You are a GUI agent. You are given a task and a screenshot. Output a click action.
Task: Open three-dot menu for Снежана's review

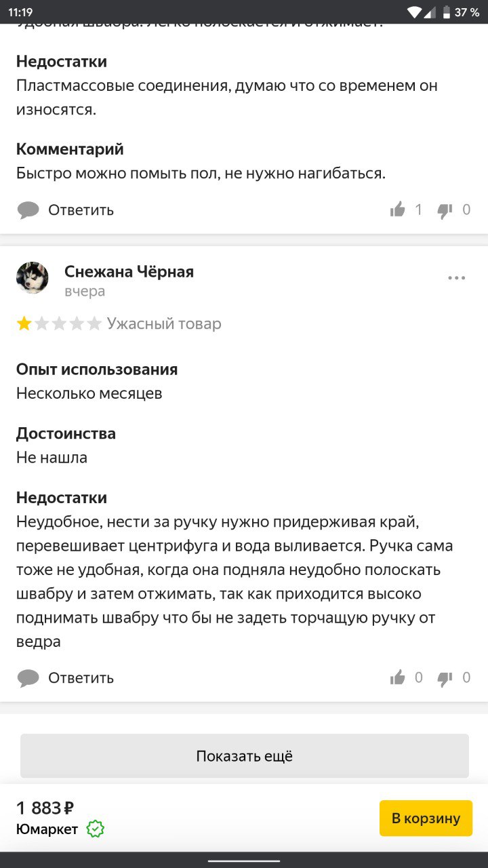(456, 278)
